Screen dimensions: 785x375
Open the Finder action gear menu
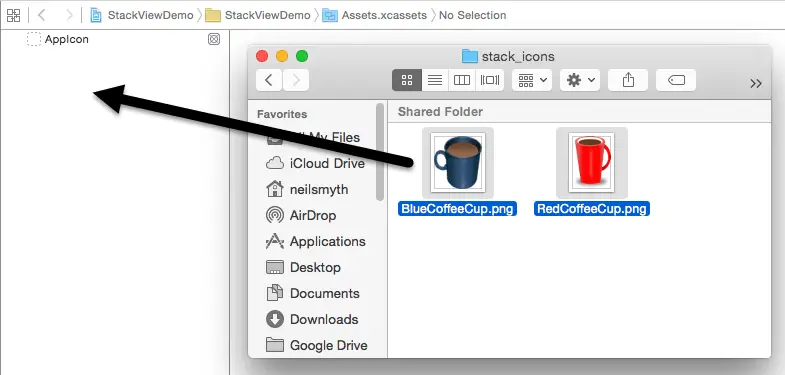(x=580, y=80)
